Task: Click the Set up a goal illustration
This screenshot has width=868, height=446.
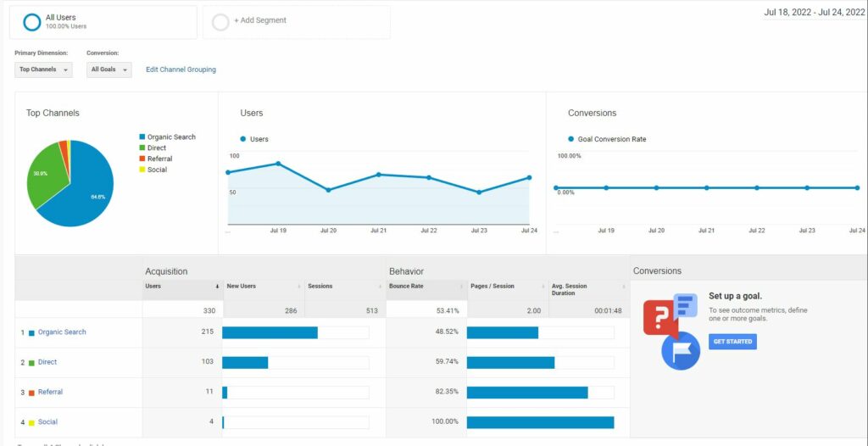Action: pyautogui.click(x=672, y=330)
